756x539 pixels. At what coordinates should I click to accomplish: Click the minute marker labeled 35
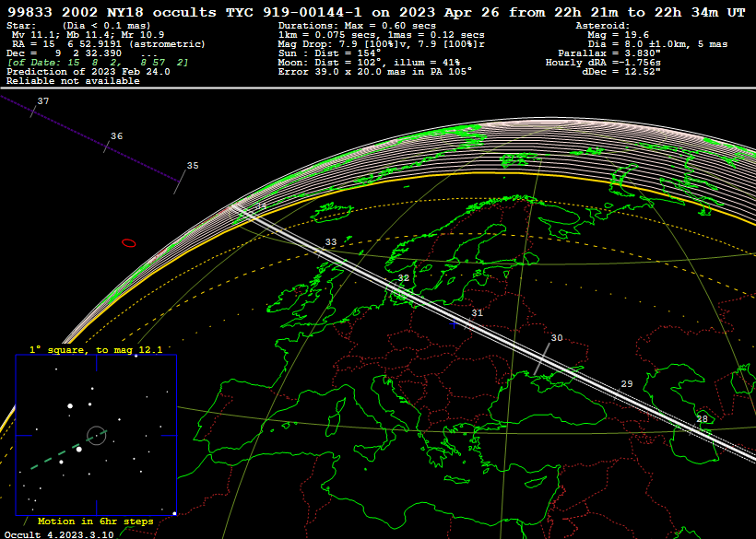click(x=193, y=166)
